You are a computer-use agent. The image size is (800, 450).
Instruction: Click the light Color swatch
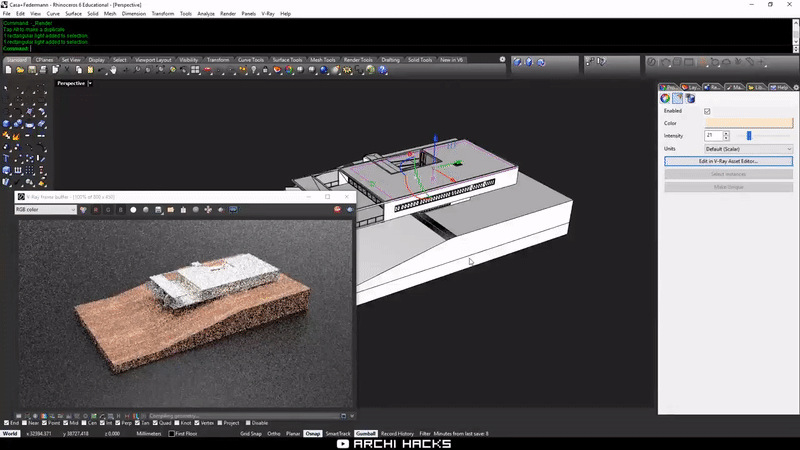tap(748, 123)
